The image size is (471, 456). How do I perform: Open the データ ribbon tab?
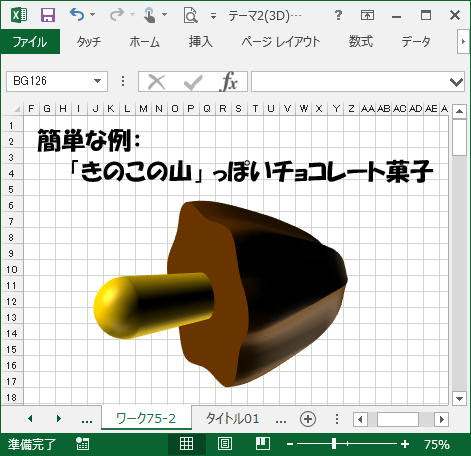click(416, 42)
